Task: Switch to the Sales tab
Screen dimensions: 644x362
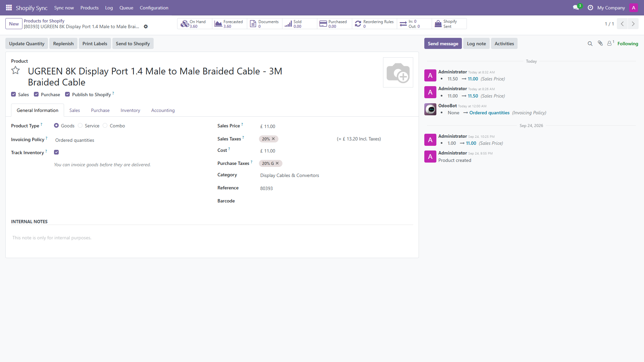Action: [x=75, y=110]
